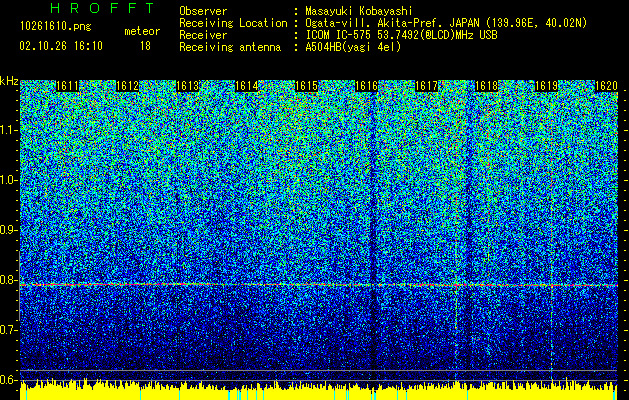Click the 1611 time marker
The image size is (629, 400).
pyautogui.click(x=67, y=86)
